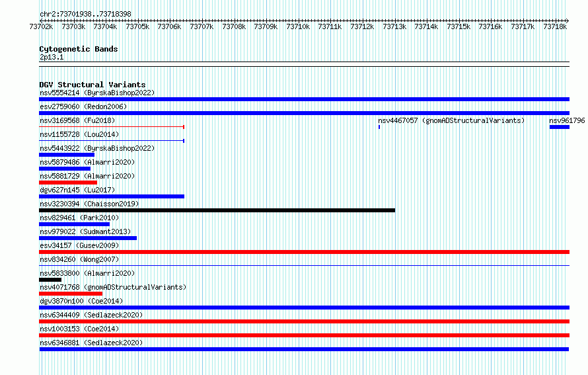
Task: Open esv34157 (Gusev2009) variant label
Action: [x=79, y=245]
